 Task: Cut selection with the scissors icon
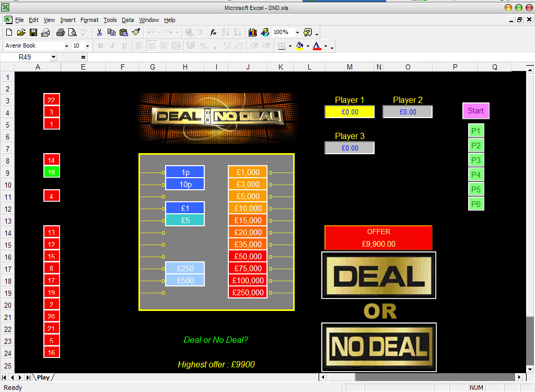pyautogui.click(x=99, y=32)
